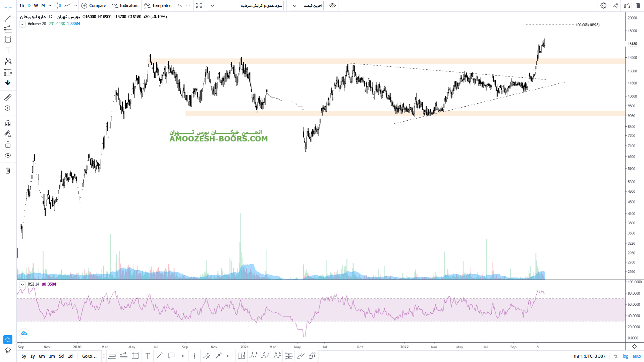Open the timeframe interval dropdown arrow
The height and width of the screenshot is (362, 644).
[x=50, y=6]
